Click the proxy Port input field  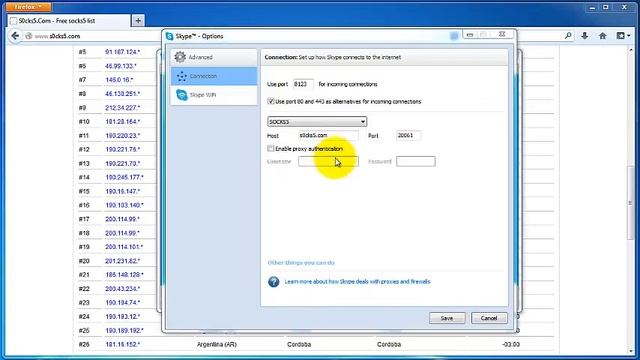tap(408, 135)
